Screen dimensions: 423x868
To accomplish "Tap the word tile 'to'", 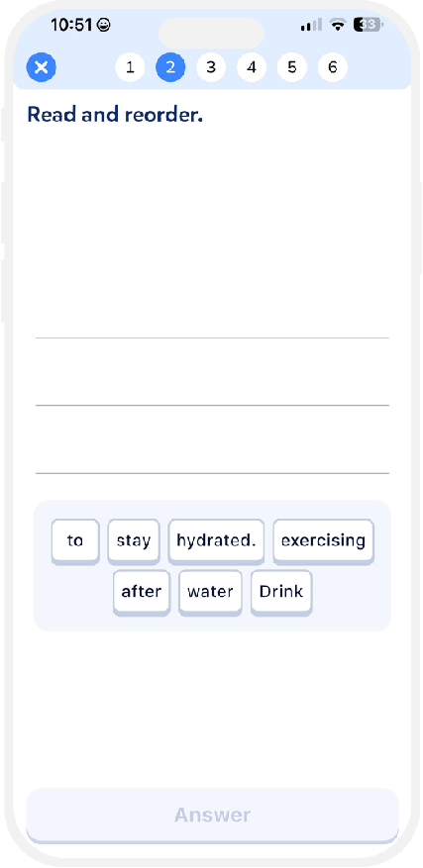I will (x=75, y=541).
